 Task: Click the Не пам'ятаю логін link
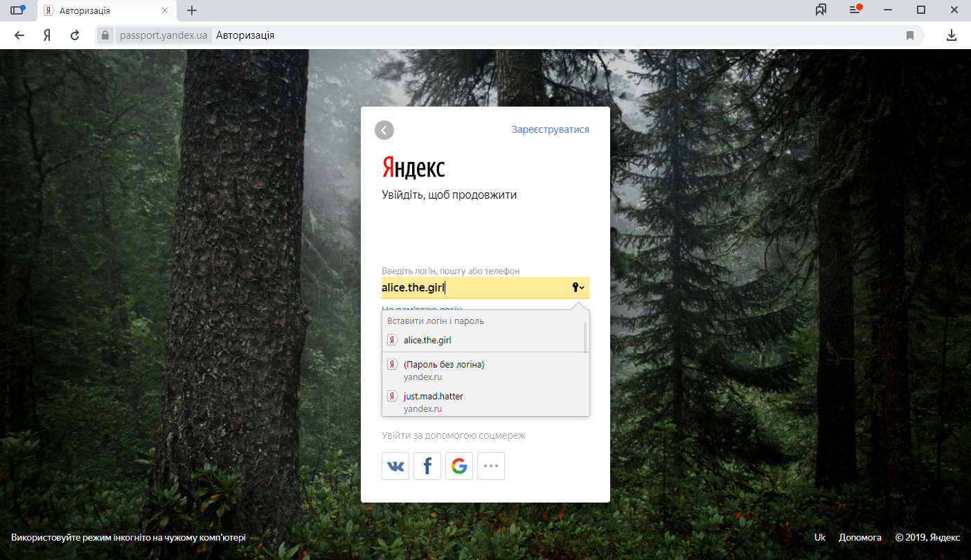pos(422,307)
